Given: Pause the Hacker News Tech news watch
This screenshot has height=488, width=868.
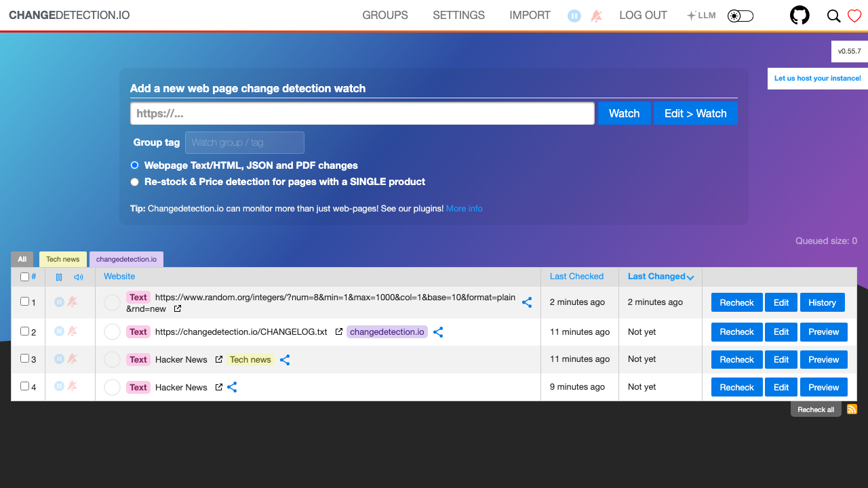Looking at the screenshot, I should point(59,359).
